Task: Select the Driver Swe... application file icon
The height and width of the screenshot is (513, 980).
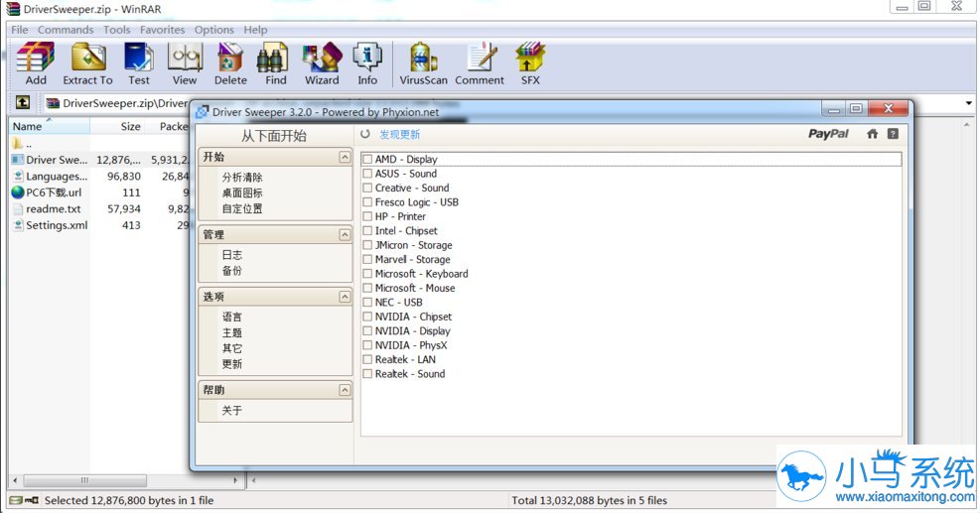Action: click(x=18, y=160)
